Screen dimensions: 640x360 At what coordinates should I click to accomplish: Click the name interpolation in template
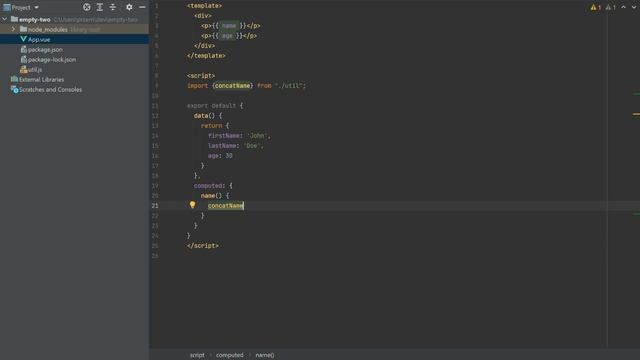point(229,26)
